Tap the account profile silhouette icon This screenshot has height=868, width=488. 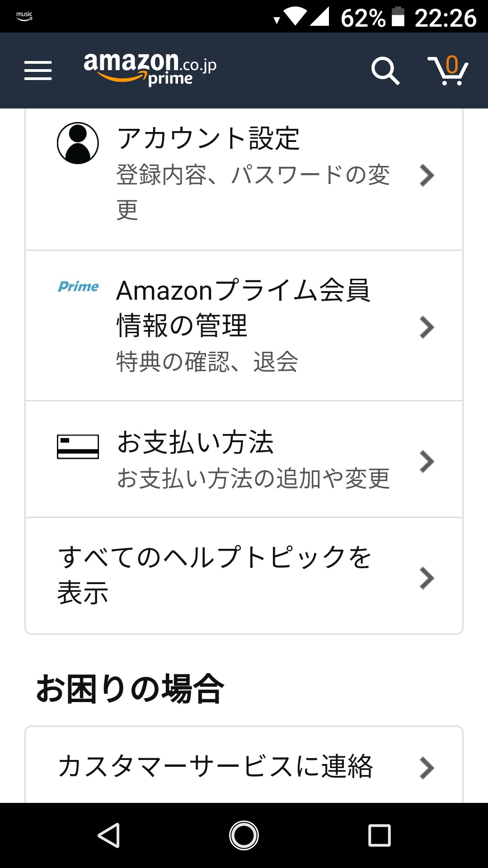tap(78, 143)
